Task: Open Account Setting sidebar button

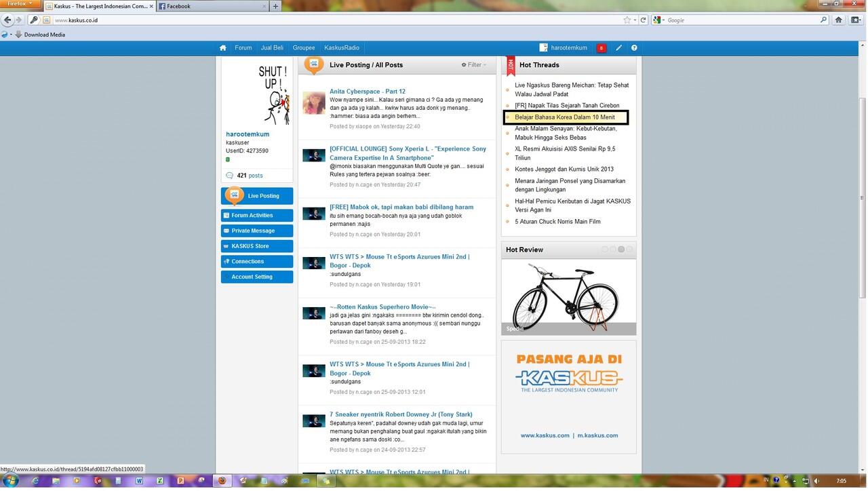Action: coord(257,277)
